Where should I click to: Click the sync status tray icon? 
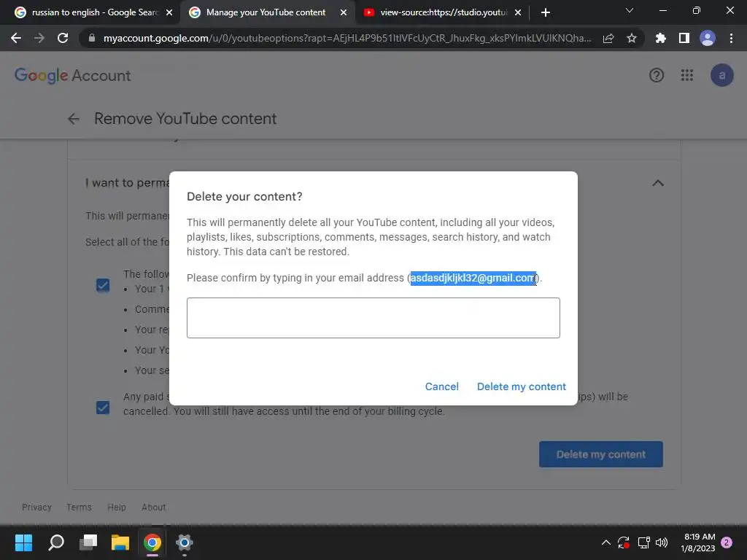[624, 542]
